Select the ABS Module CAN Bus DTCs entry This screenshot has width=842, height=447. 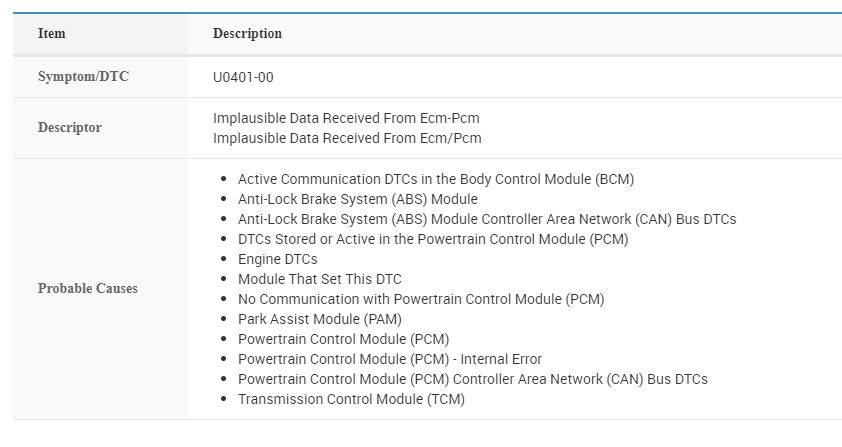[486, 219]
